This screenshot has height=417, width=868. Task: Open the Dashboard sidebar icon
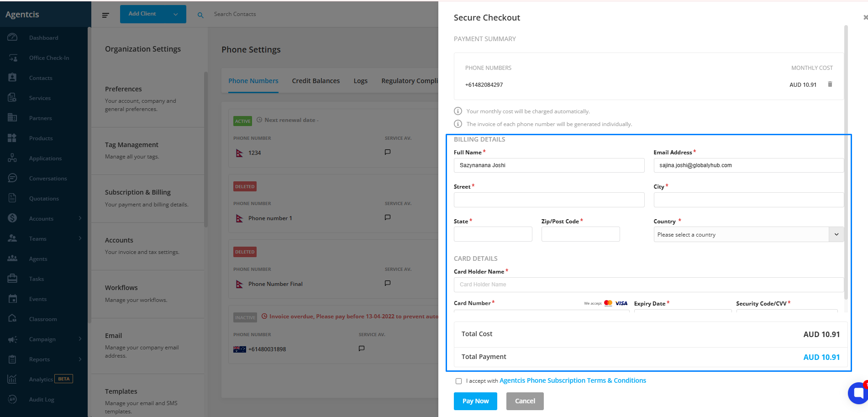click(x=12, y=37)
